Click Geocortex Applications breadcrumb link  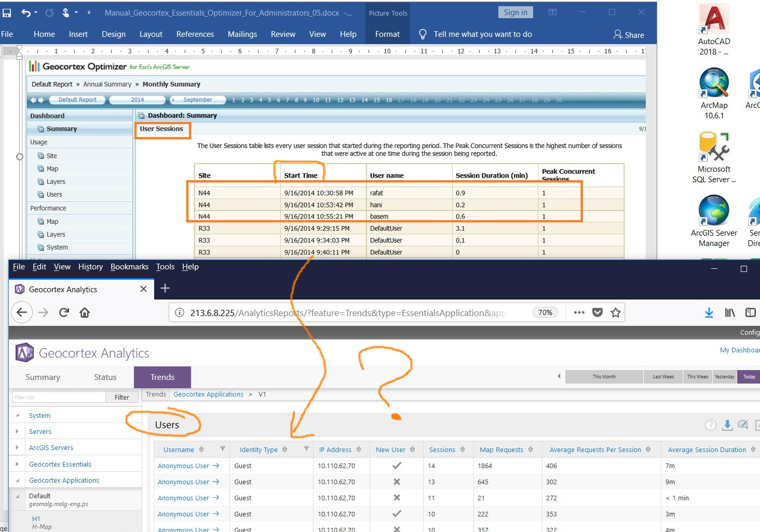click(208, 394)
